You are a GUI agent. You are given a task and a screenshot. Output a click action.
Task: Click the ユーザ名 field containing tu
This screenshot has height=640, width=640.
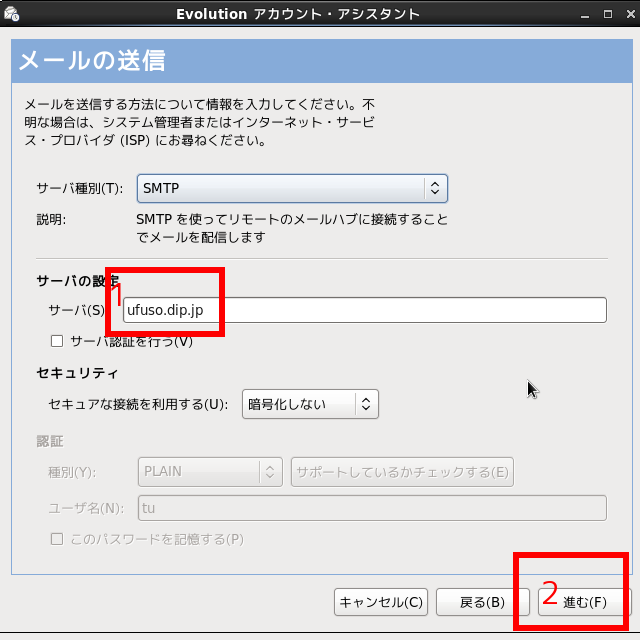coord(371,508)
